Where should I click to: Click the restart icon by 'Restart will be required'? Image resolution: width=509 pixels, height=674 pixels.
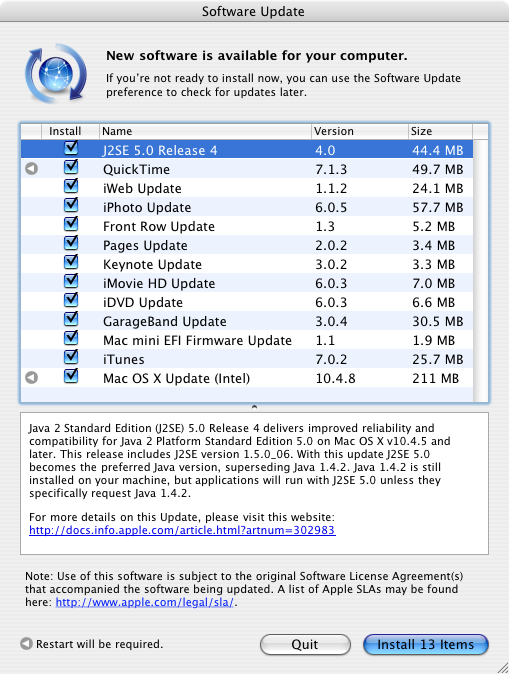27,643
